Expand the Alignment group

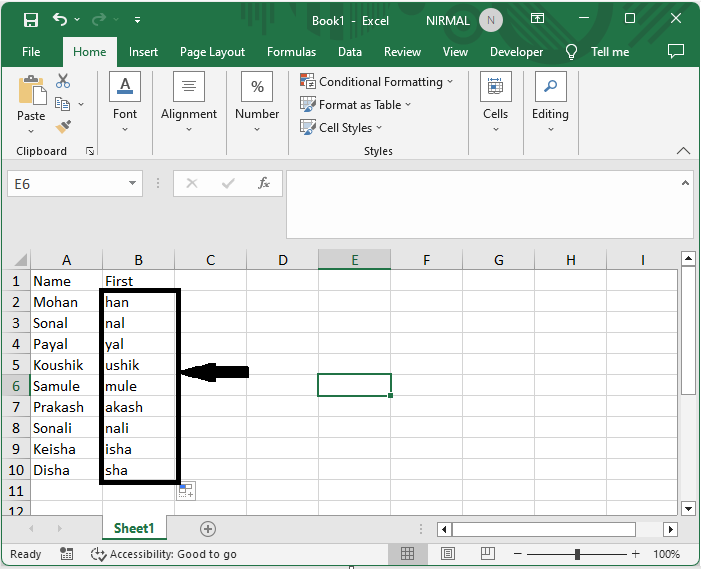[x=189, y=103]
